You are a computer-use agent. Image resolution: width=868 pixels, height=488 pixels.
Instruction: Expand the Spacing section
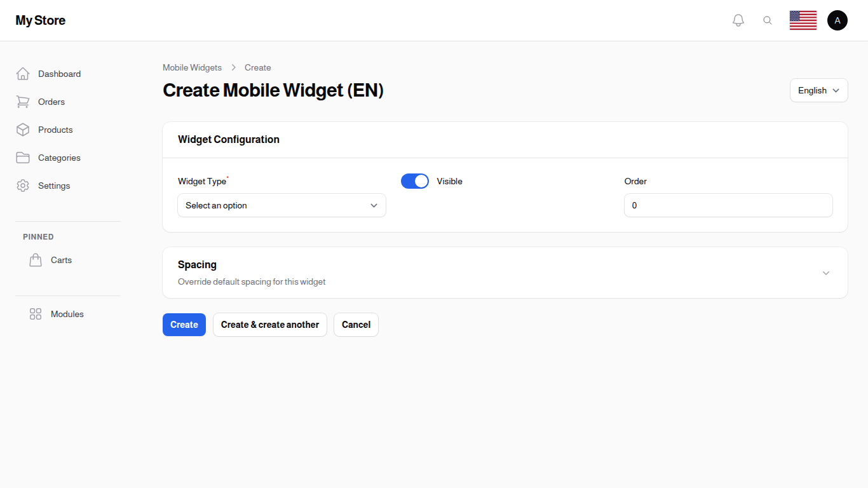tap(825, 273)
